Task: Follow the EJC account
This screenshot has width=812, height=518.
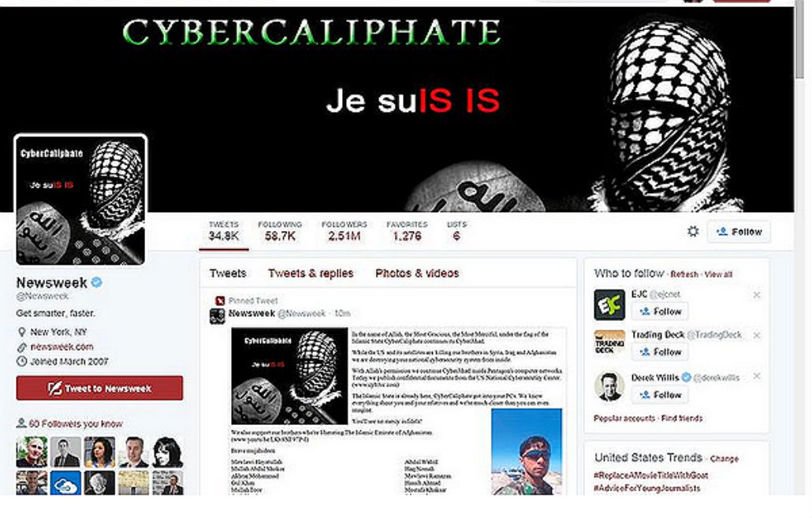Action: [660, 311]
